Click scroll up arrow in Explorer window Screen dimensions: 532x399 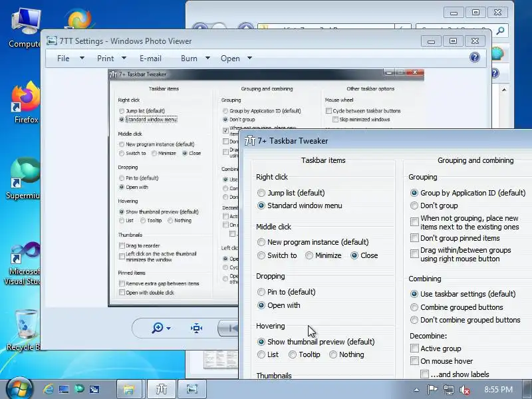[x=504, y=90]
